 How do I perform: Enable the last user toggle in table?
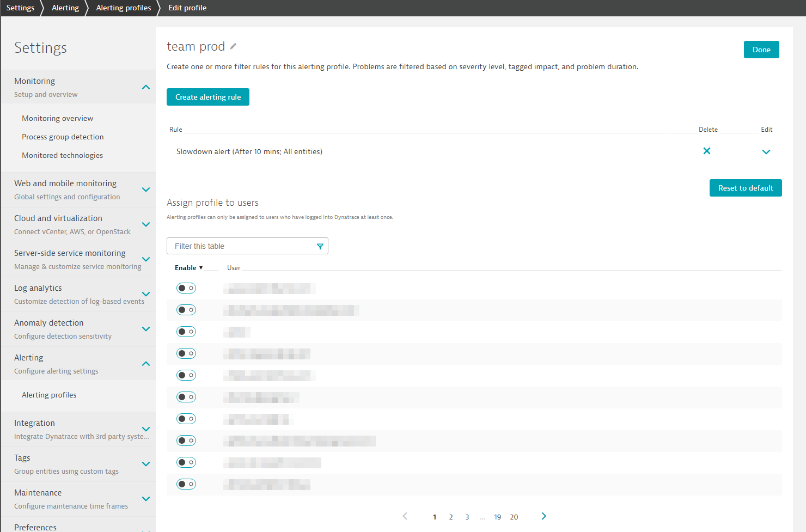pos(186,484)
